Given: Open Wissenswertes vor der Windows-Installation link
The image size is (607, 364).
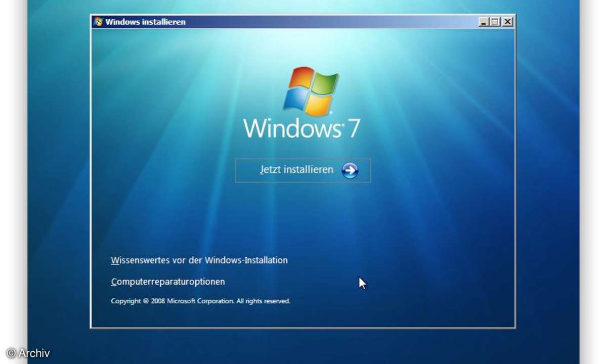Looking at the screenshot, I should (x=199, y=260).
